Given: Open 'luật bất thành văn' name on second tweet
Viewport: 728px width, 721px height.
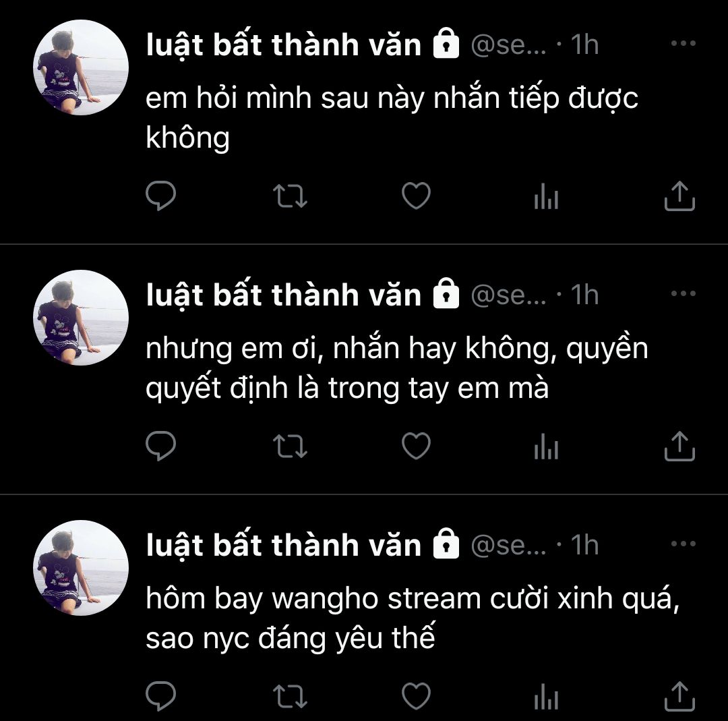Looking at the screenshot, I should point(284,295).
